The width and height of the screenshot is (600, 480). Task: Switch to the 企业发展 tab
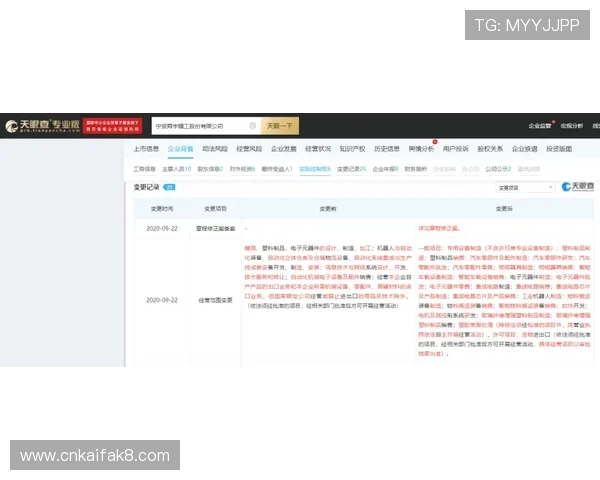(x=284, y=149)
